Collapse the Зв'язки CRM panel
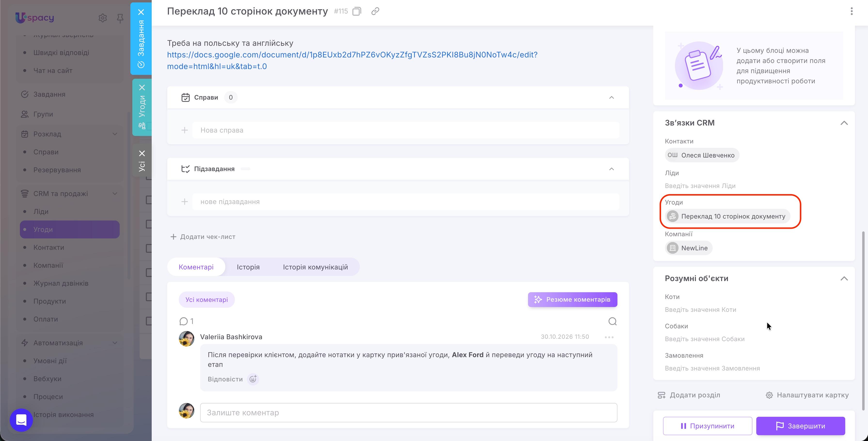Screen dimensions: 868x441 pyautogui.click(x=844, y=123)
